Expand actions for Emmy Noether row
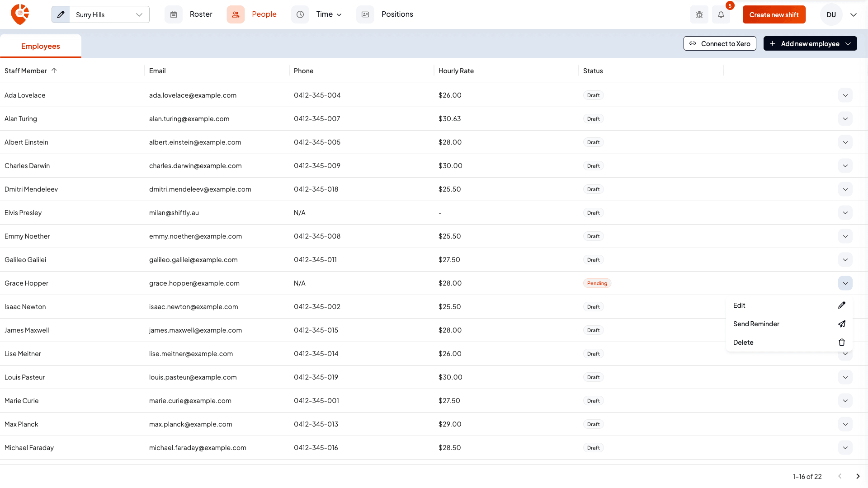The image size is (868, 488). click(x=845, y=236)
